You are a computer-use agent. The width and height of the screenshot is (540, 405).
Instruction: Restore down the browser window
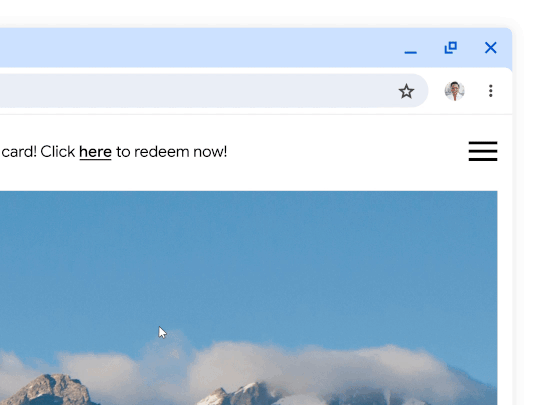[450, 48]
